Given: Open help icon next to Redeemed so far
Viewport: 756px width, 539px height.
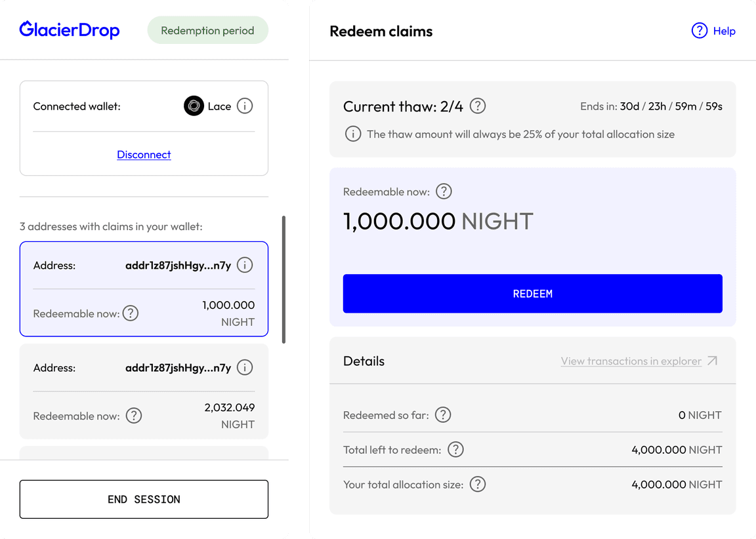Looking at the screenshot, I should coord(442,414).
